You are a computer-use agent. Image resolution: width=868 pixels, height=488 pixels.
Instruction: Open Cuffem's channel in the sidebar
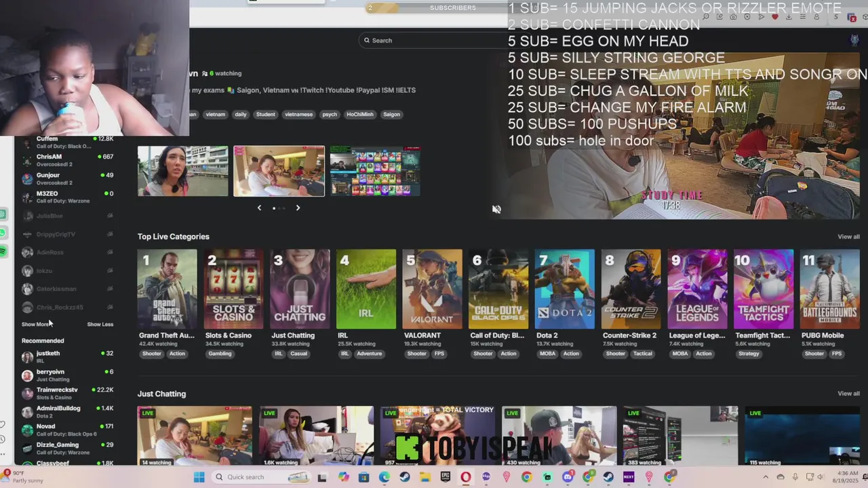[x=68, y=142]
